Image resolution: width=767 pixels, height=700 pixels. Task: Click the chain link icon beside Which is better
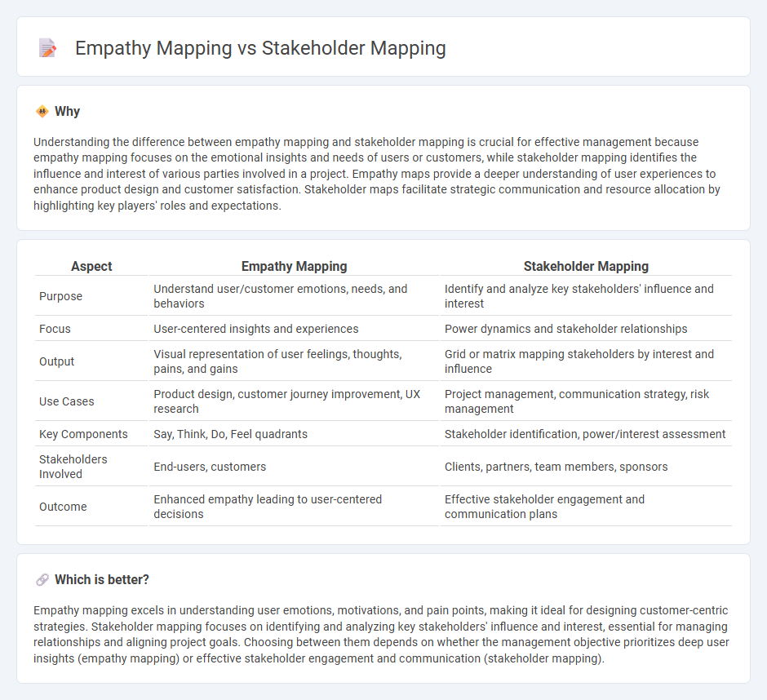coord(42,580)
